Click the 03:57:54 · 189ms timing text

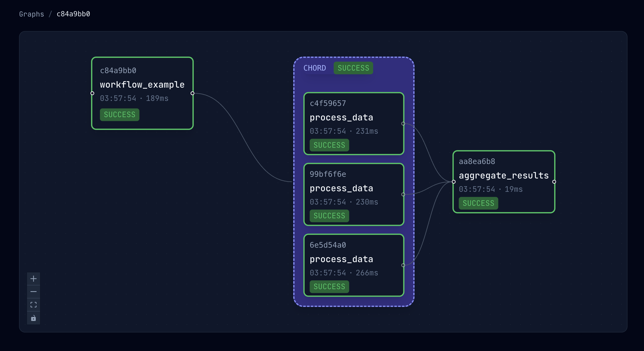(x=134, y=98)
